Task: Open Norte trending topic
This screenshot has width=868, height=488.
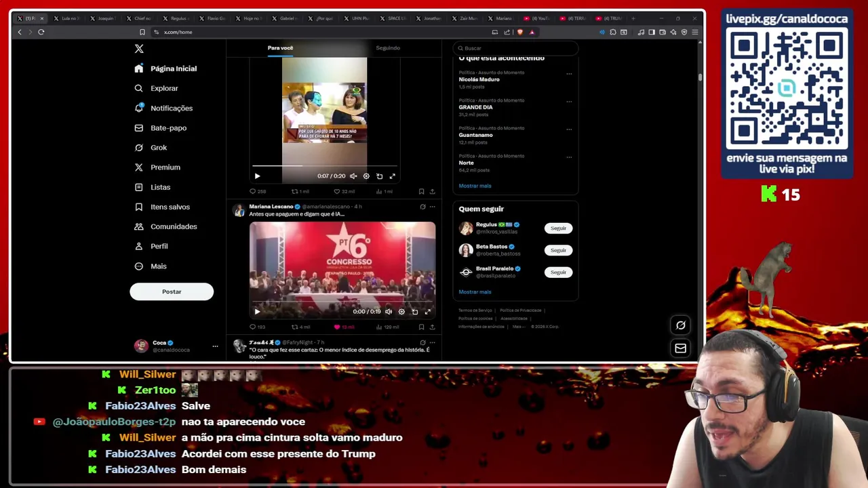Action: tap(466, 163)
